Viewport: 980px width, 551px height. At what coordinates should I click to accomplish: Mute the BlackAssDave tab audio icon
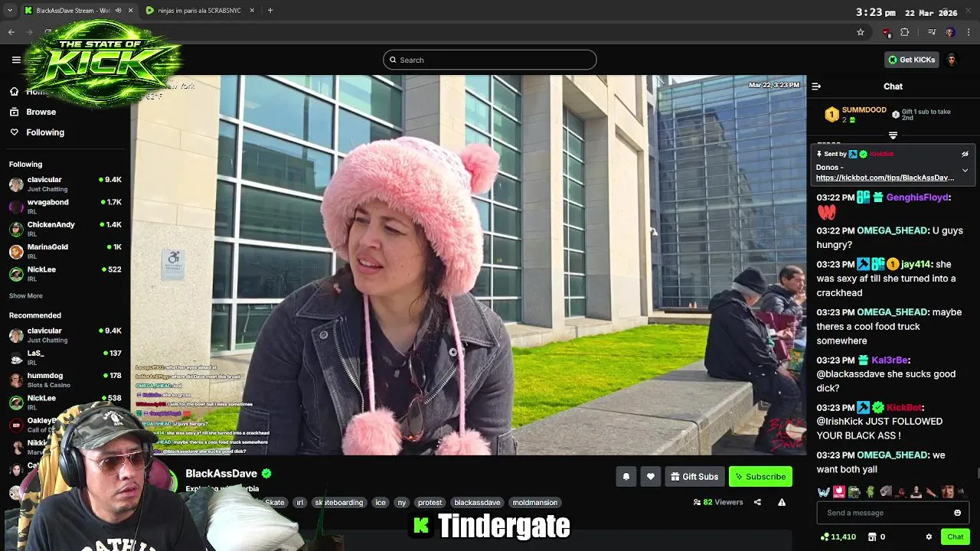pos(118,11)
